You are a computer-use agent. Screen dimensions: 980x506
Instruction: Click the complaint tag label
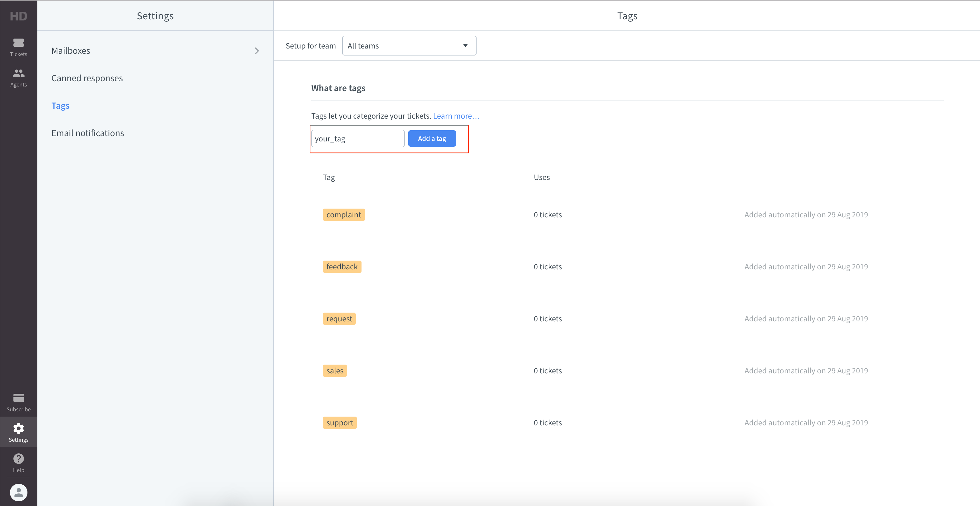(x=343, y=215)
